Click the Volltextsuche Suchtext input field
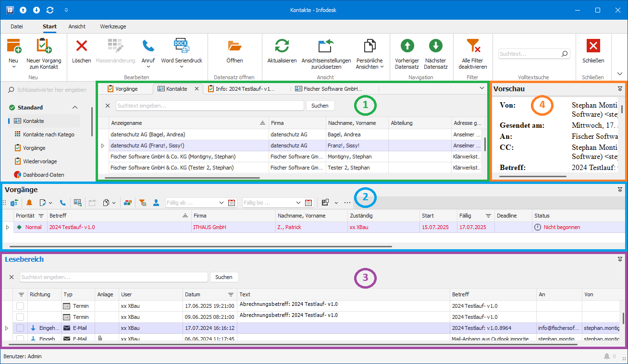Viewport: 628px width, 364px height. pyautogui.click(x=529, y=54)
